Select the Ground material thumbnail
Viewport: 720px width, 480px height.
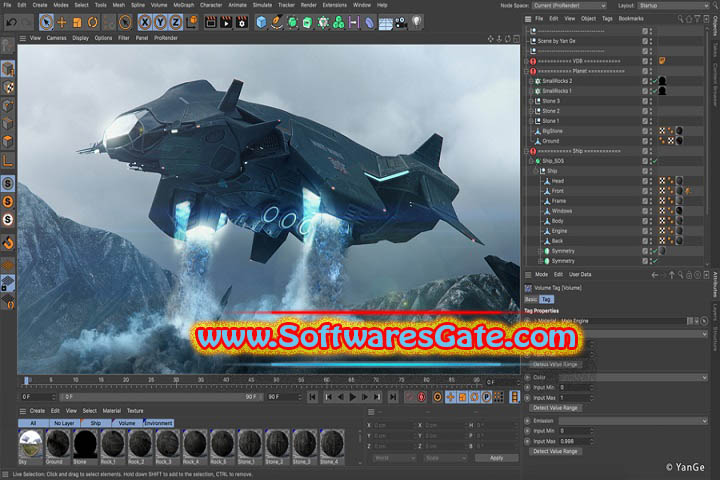(x=58, y=444)
